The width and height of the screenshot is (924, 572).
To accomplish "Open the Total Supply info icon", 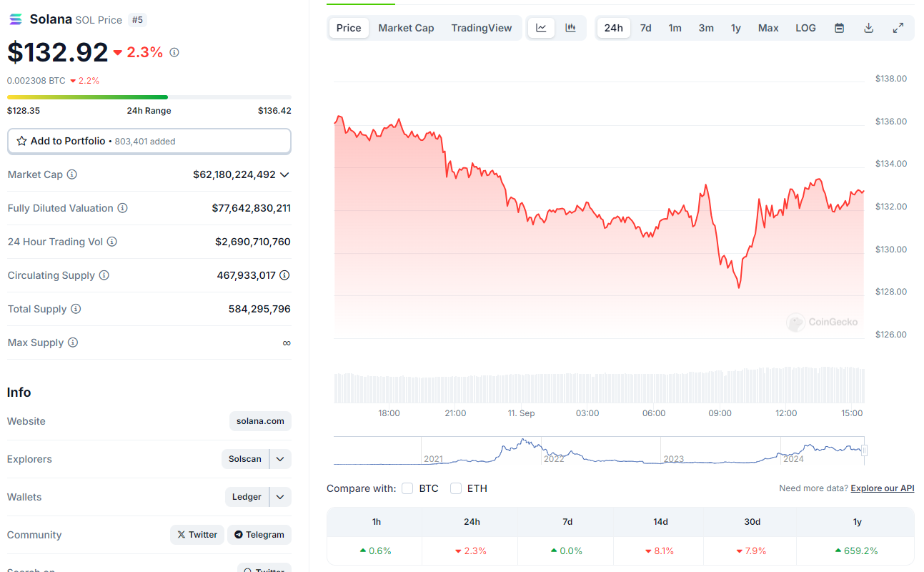I will tap(76, 309).
